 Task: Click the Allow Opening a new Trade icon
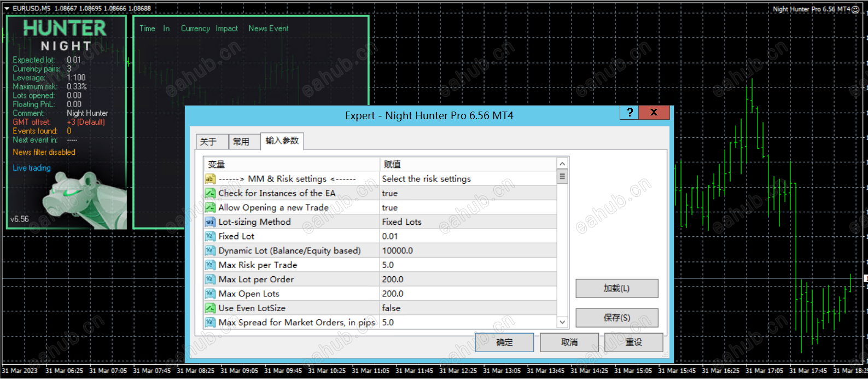210,207
